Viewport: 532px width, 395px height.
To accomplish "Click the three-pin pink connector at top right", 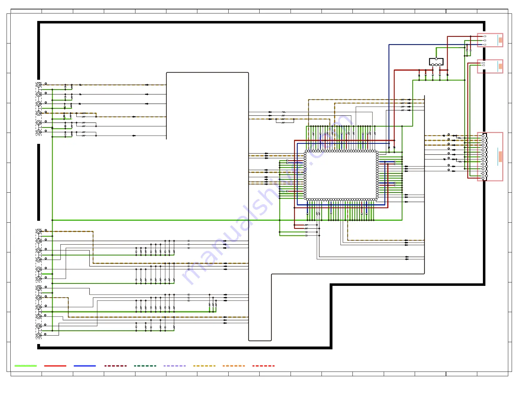I will click(x=490, y=40).
